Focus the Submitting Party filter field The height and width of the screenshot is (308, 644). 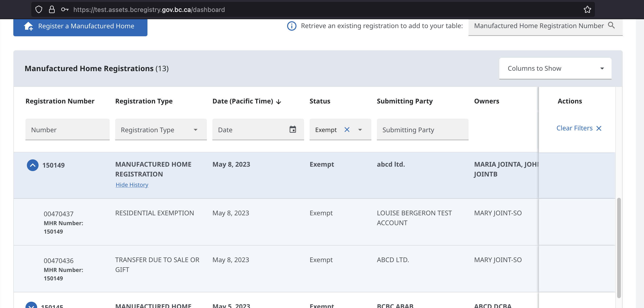(x=422, y=129)
